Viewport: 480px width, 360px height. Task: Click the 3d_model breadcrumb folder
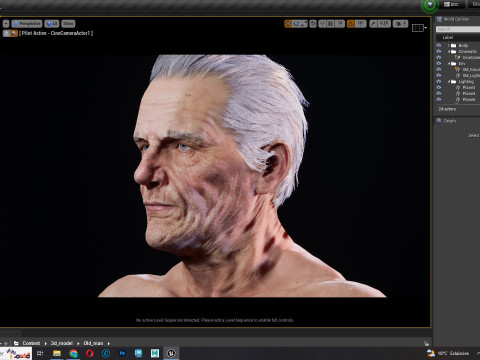coord(62,343)
